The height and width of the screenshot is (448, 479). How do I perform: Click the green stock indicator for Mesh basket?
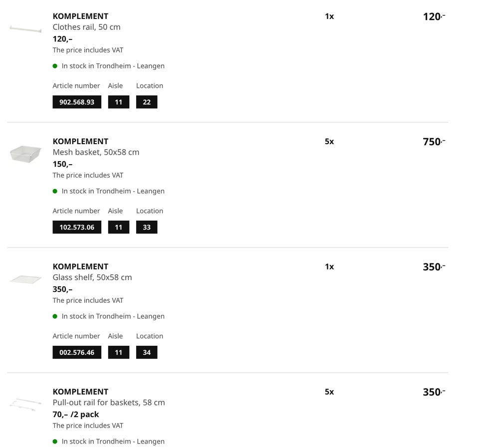click(x=55, y=191)
